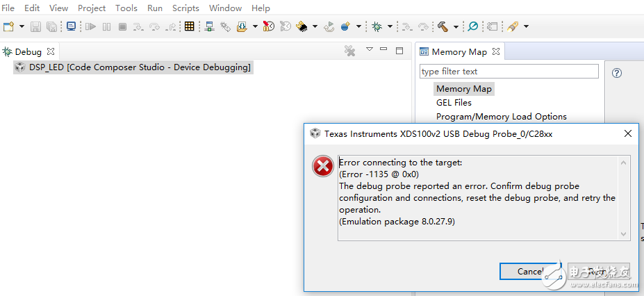
Task: Click the New wizard icon in toolbar
Action: pos(8,26)
